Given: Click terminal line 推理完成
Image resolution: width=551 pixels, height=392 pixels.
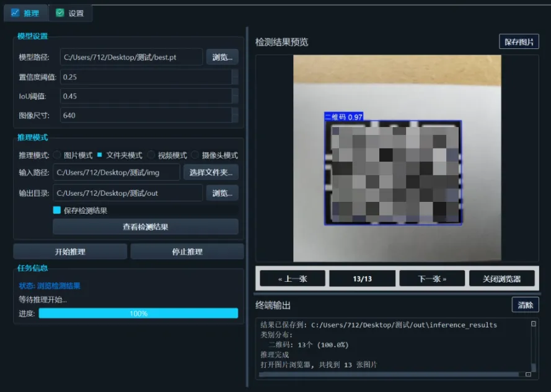Looking at the screenshot, I should 275,355.
